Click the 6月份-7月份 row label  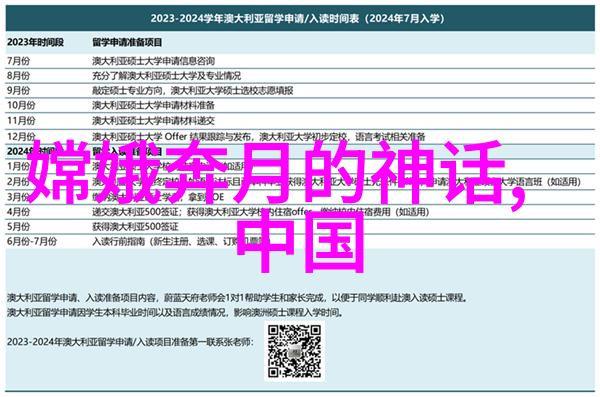tap(32, 242)
